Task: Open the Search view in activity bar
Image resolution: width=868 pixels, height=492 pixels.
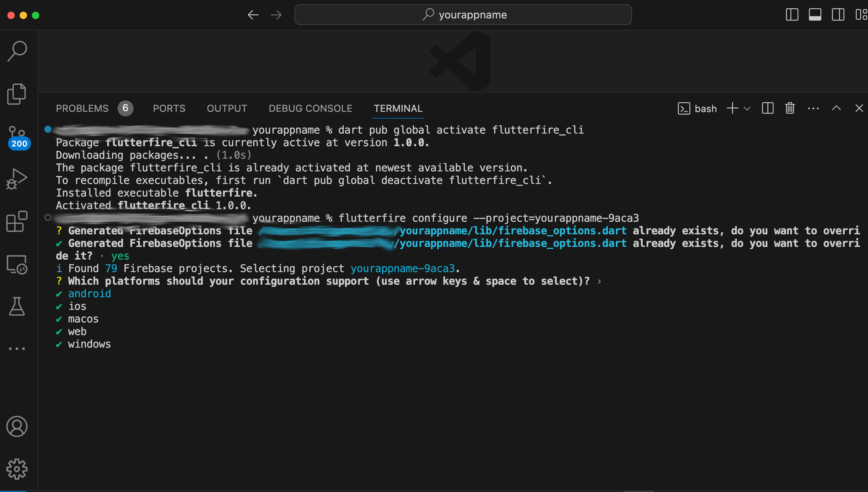Action: tap(17, 51)
